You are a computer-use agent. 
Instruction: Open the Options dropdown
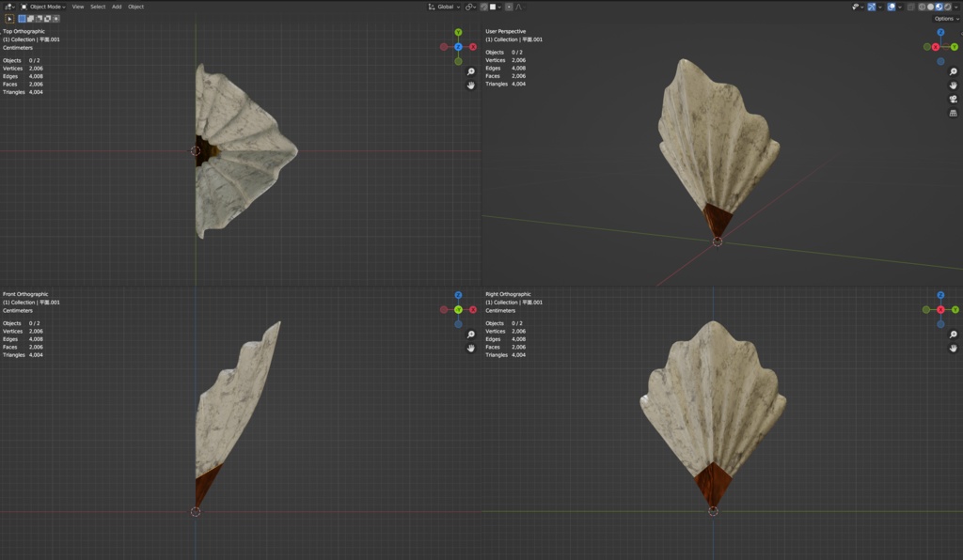[946, 19]
